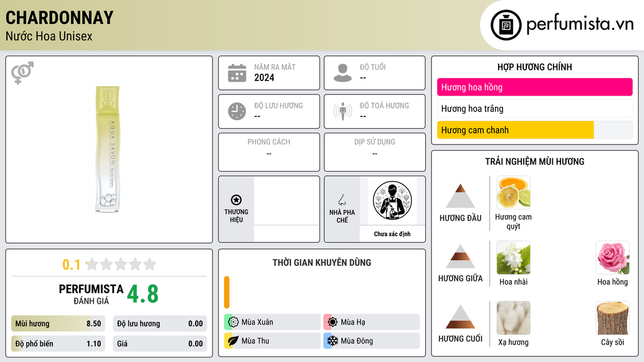Click the Mùa Đông season label
This screenshot has height=362, width=644.
pos(357,341)
